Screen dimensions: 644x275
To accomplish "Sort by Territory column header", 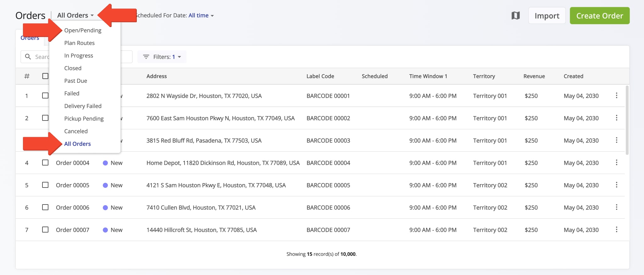I will point(484,76).
